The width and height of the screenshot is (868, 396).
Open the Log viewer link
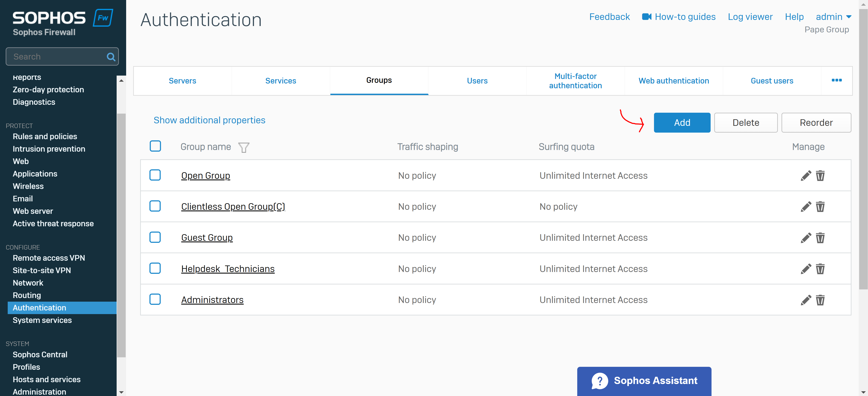pos(750,17)
